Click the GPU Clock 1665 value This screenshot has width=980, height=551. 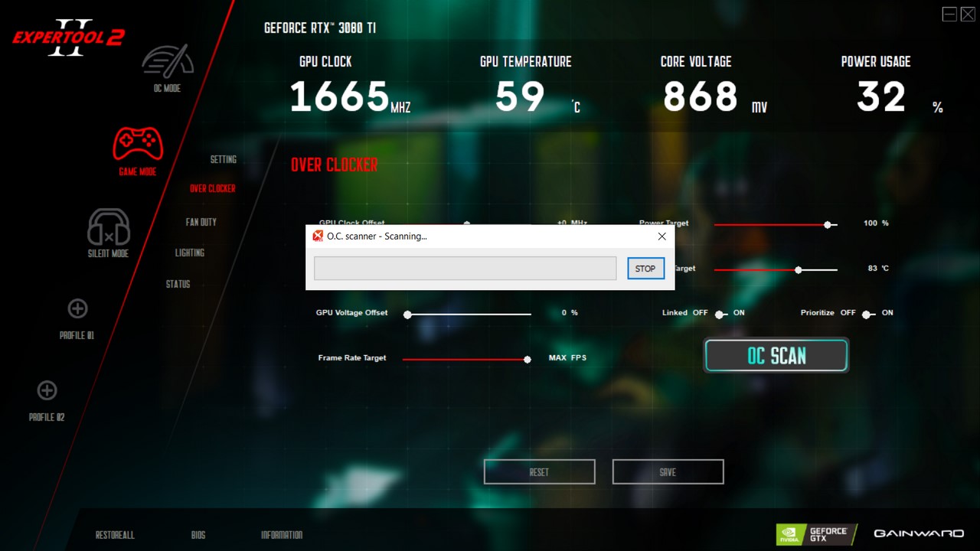tap(340, 97)
